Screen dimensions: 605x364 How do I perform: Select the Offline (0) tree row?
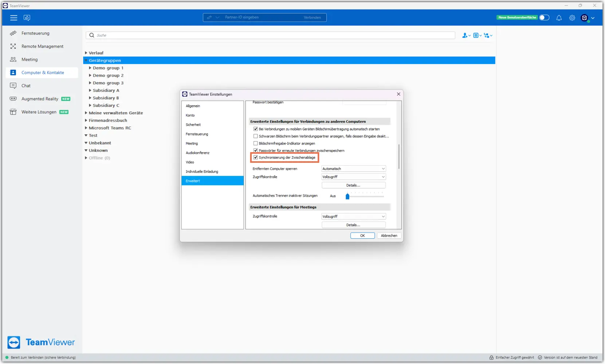(289, 158)
